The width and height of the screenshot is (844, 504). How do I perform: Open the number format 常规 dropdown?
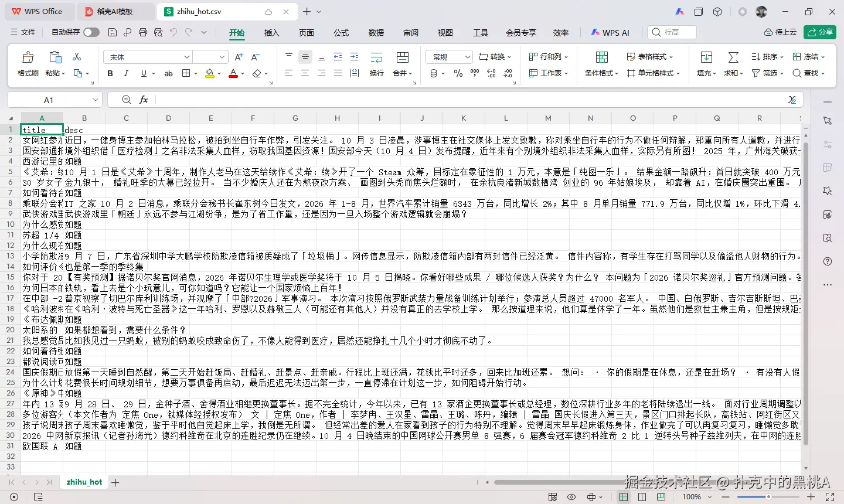(467, 57)
